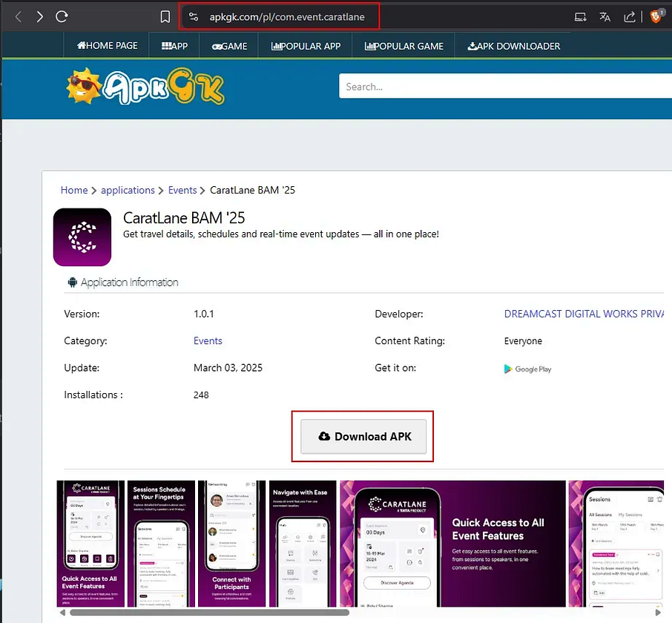This screenshot has width=672, height=623.
Task: Click the update date March 03, 2025
Action: [228, 368]
